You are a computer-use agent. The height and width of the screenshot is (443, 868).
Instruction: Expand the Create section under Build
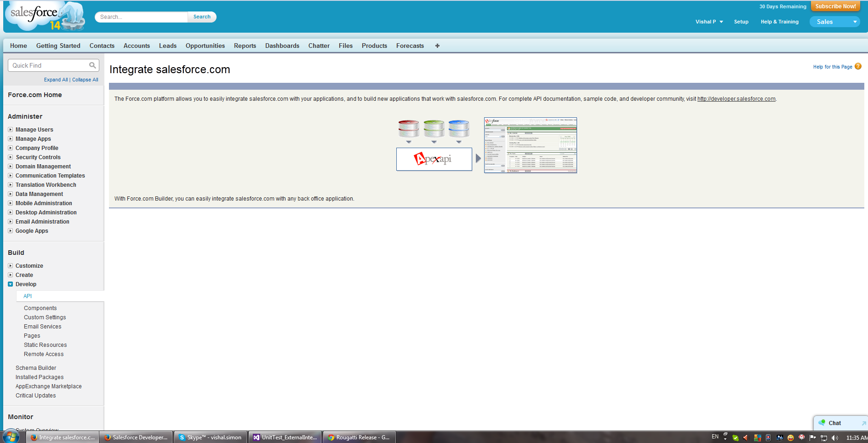pyautogui.click(x=10, y=275)
